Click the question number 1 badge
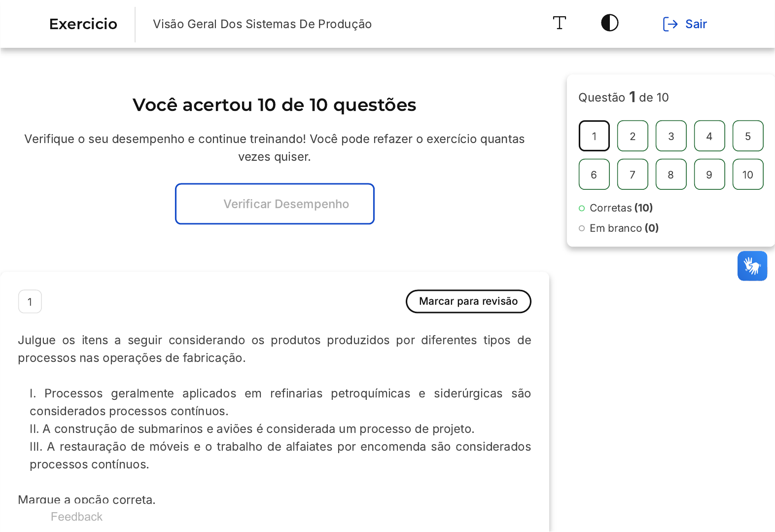The width and height of the screenshot is (775, 532). pos(30,302)
